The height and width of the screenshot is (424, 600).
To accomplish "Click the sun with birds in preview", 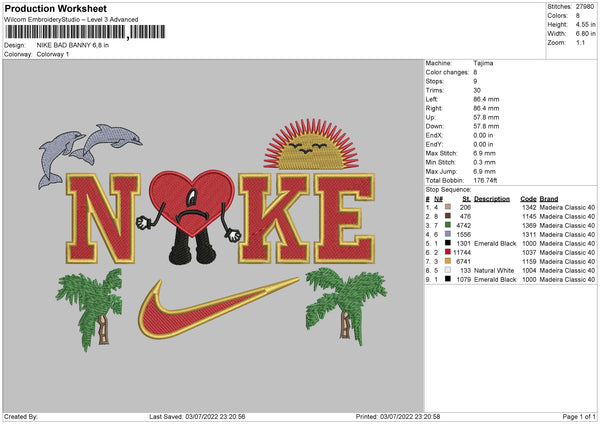I will tap(311, 145).
